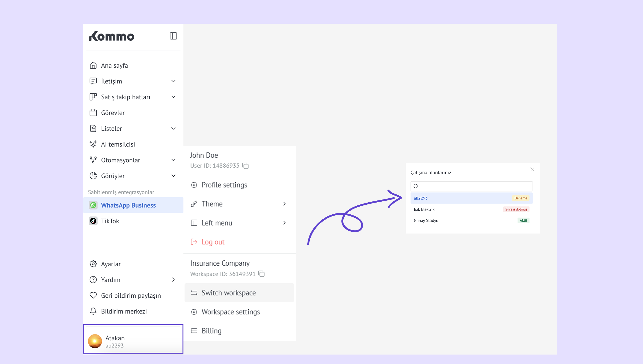The height and width of the screenshot is (364, 643).
Task: Select the Günay Stüdyo workspace
Action: click(426, 221)
